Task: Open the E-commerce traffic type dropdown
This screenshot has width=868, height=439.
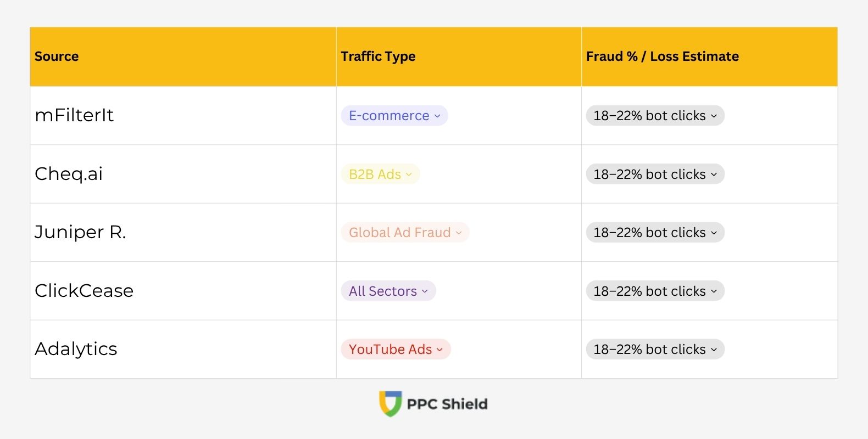Action: click(394, 116)
